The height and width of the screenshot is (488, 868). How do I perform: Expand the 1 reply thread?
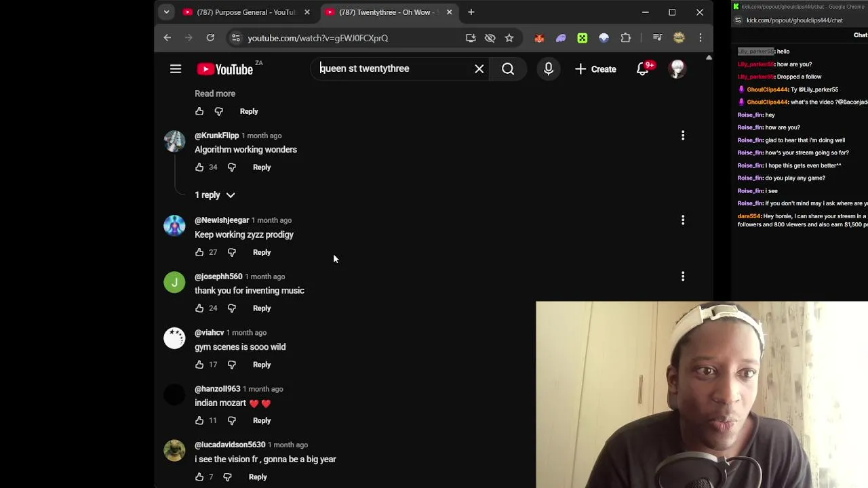tap(214, 195)
